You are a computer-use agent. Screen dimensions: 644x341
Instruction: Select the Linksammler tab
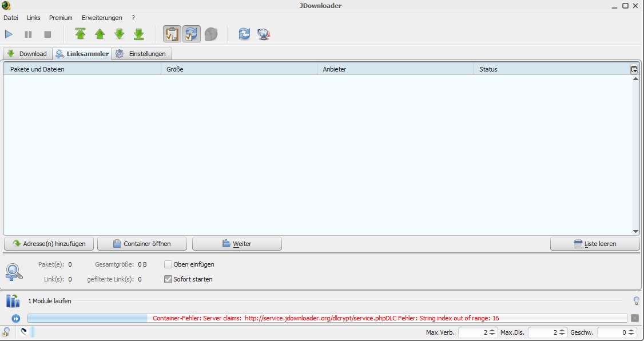point(82,53)
